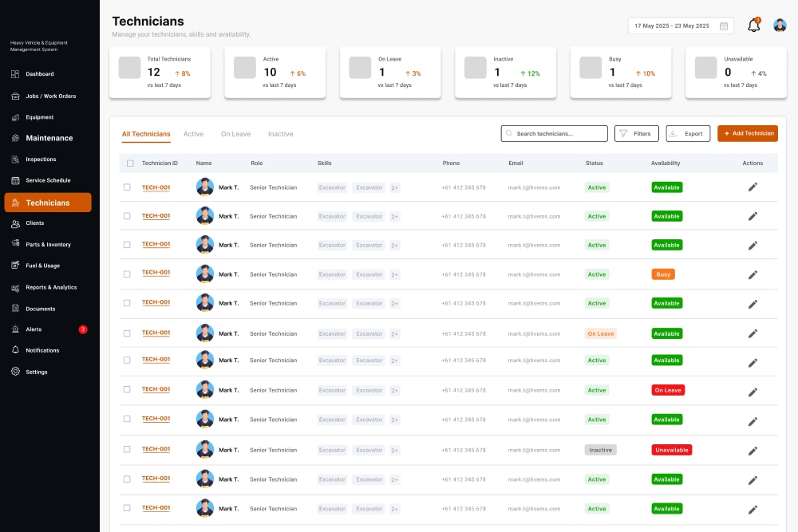The height and width of the screenshot is (532, 798).
Task: Click the Jobs / Work Orders briefcase icon
Action: tap(15, 97)
